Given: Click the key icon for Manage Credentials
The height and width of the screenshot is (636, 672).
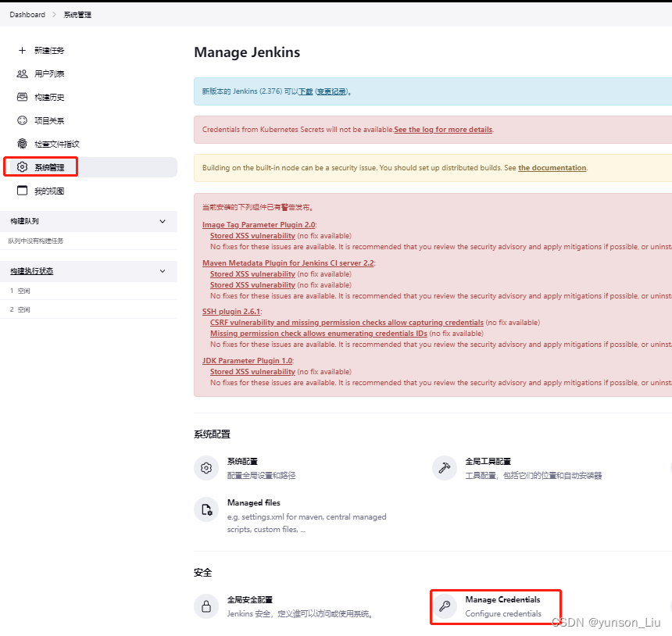Looking at the screenshot, I should (x=445, y=606).
